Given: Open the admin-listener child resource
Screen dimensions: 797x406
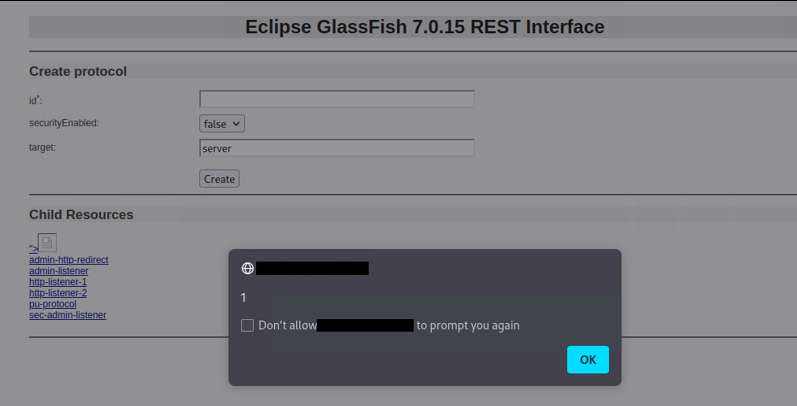Looking at the screenshot, I should [x=58, y=271].
